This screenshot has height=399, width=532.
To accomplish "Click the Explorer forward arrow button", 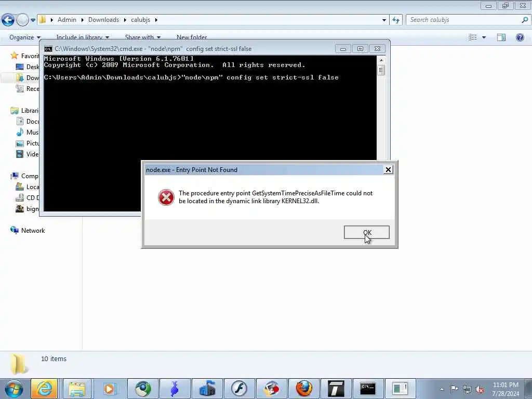I will coord(22,20).
